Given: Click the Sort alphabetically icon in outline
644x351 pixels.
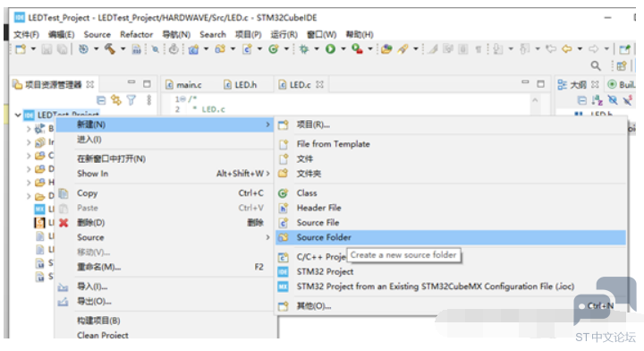Looking at the screenshot, I should (597, 100).
